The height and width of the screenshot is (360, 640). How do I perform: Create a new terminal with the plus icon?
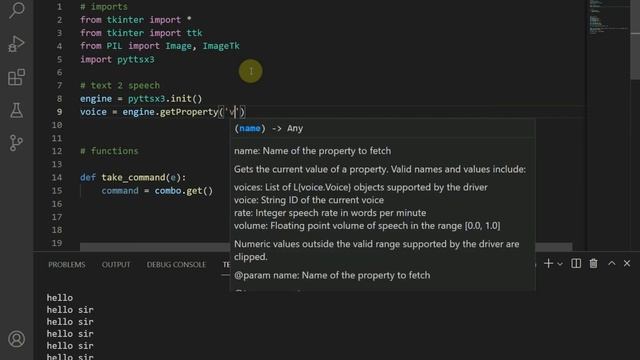click(x=548, y=264)
